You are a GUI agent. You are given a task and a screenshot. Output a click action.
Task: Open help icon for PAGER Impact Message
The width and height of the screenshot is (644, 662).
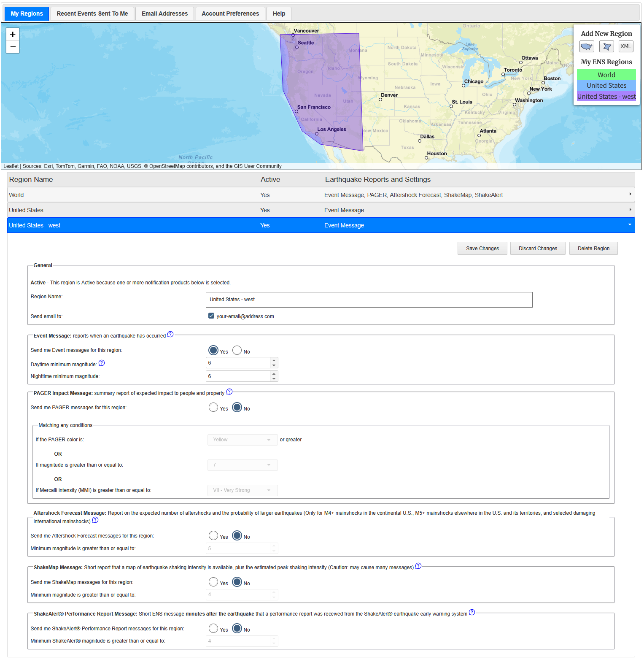tap(229, 392)
